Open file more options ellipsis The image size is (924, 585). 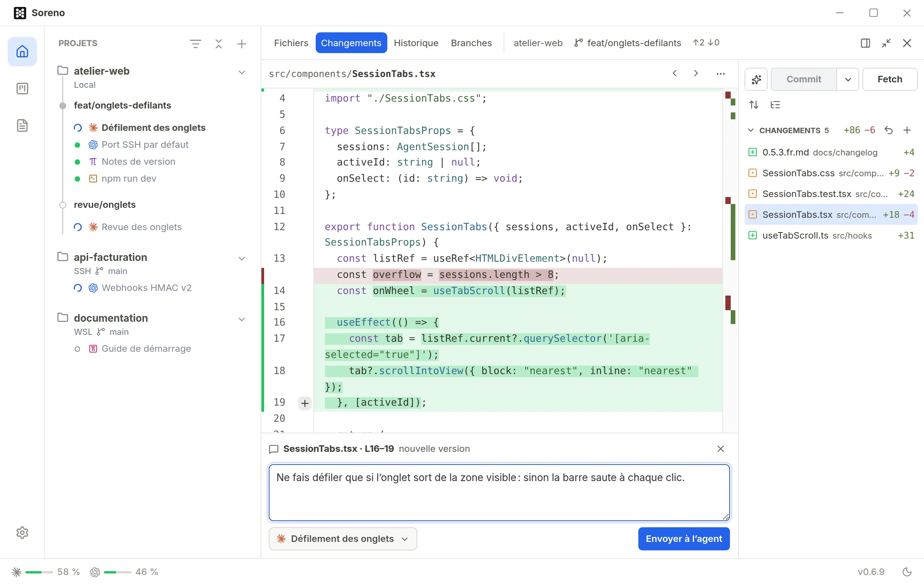721,74
